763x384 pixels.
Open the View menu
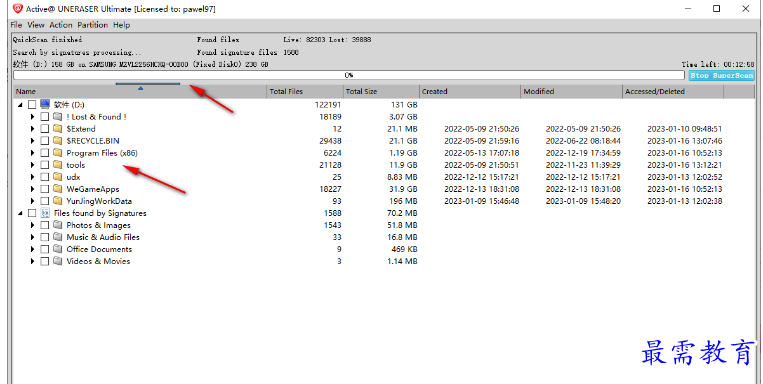[36, 25]
